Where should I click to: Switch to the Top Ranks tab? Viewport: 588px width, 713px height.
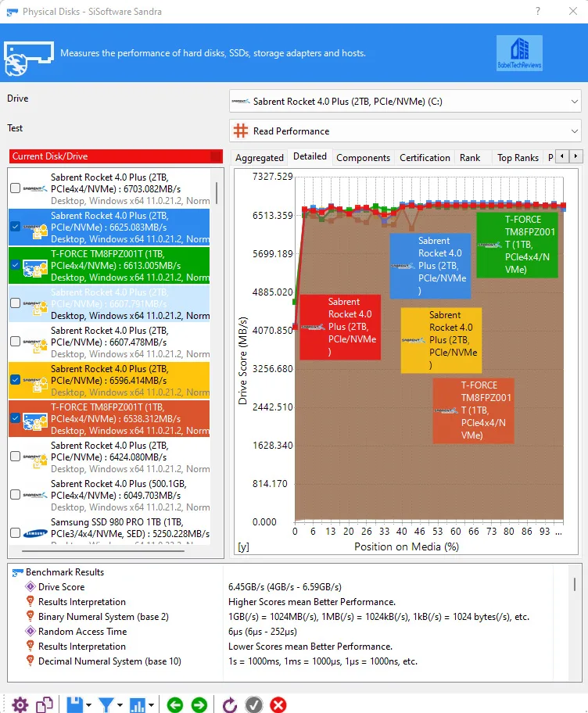(x=518, y=157)
